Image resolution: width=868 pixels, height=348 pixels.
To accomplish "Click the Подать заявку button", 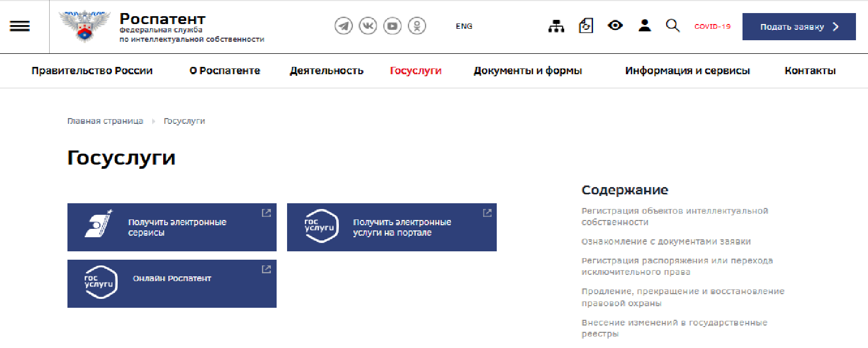I will (798, 27).
